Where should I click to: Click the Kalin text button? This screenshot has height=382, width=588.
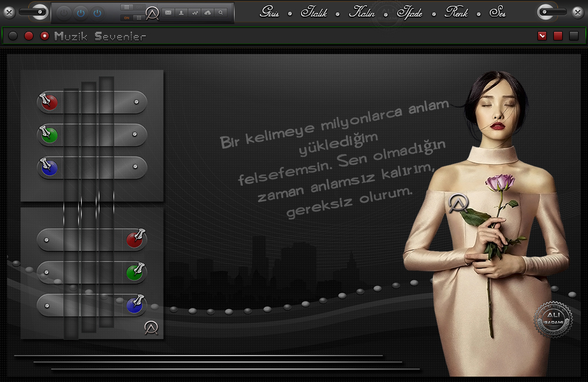(362, 12)
